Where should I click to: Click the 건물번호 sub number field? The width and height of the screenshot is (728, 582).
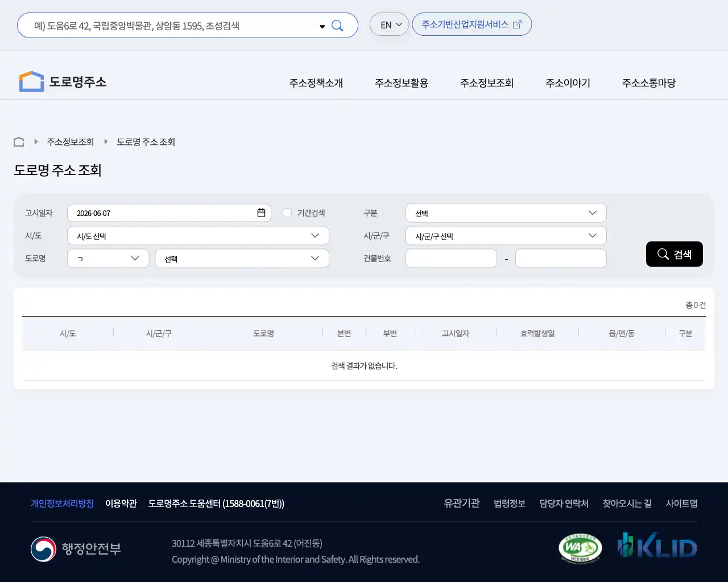[561, 258]
